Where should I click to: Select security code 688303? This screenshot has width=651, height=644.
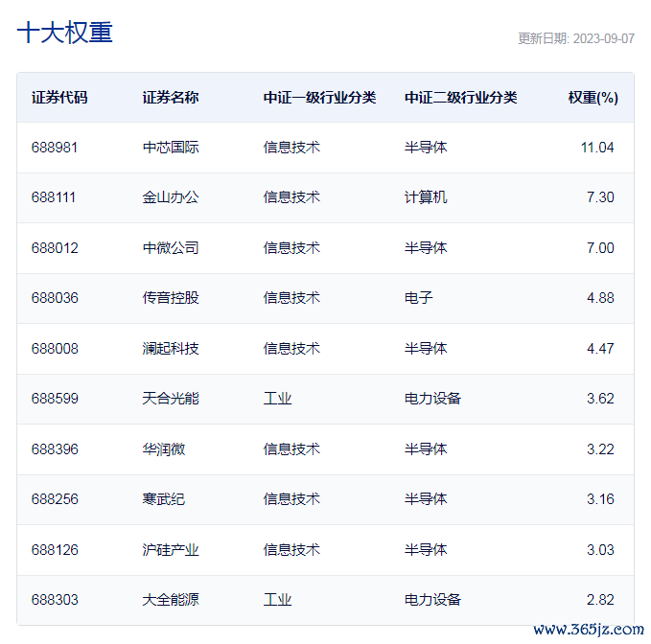55,600
